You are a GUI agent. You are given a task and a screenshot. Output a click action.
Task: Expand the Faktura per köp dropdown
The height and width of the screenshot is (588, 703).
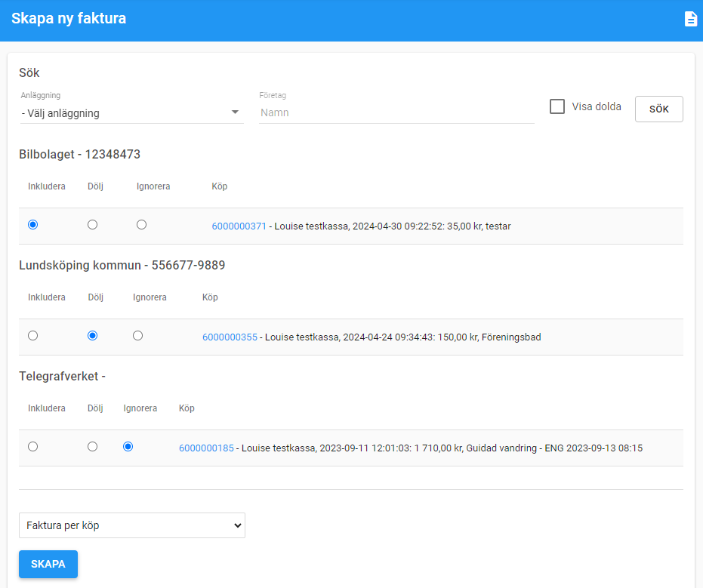click(x=131, y=525)
